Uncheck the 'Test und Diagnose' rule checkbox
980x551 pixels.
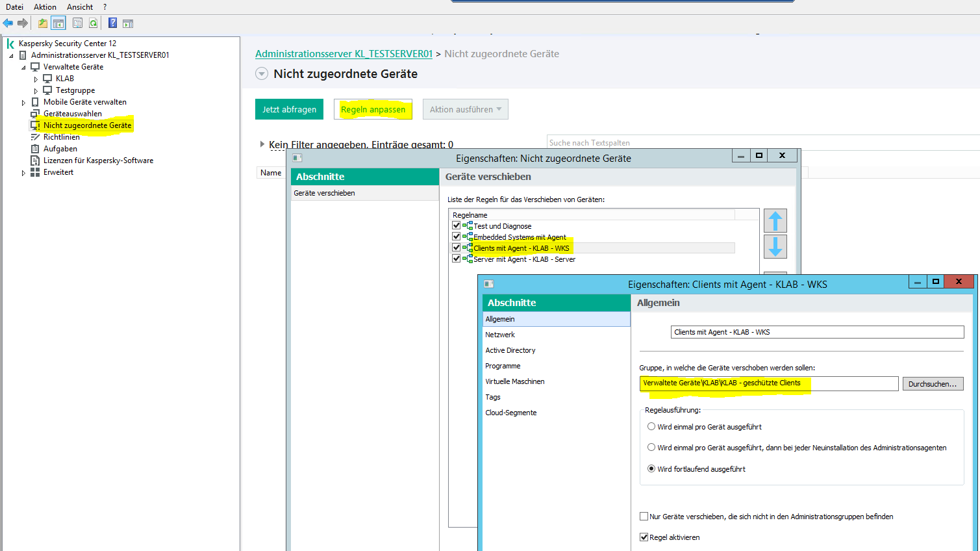click(x=457, y=225)
